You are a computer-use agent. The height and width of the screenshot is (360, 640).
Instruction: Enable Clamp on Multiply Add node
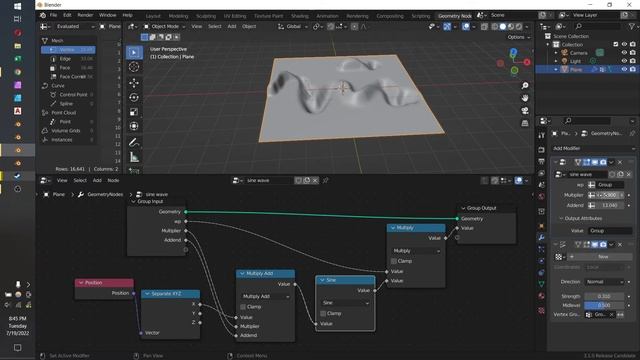[243, 307]
